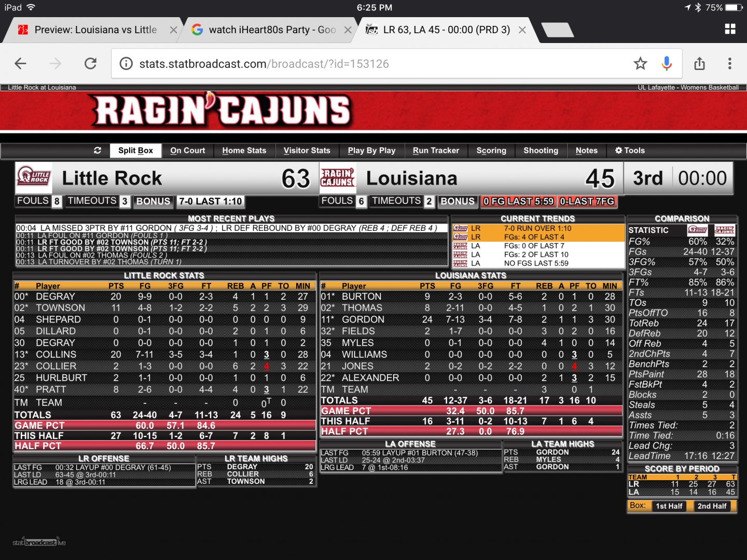Open the Shooting stats tab
This screenshot has width=747, height=560.
tap(541, 150)
